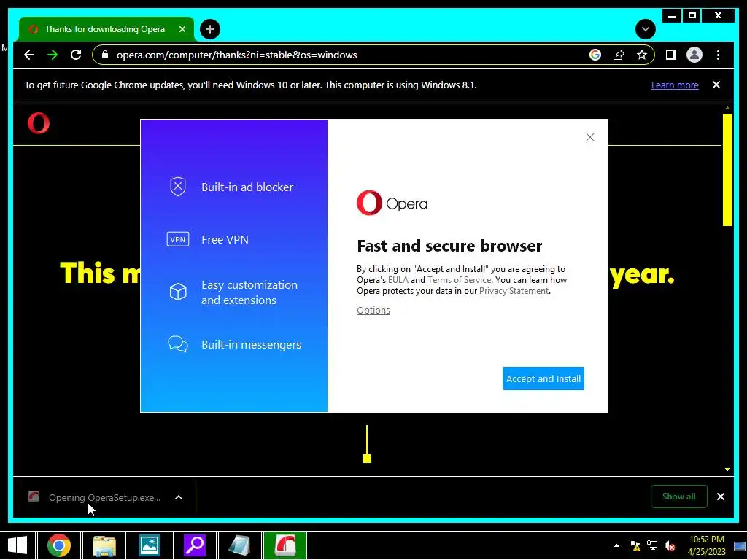Click the muted volume icon in tray
The width and height of the screenshot is (747, 560).
pos(670,545)
